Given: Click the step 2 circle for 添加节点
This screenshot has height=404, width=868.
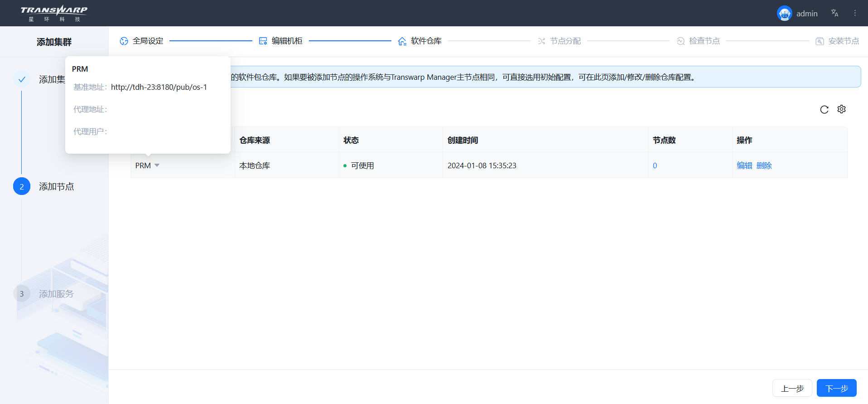Looking at the screenshot, I should point(22,186).
